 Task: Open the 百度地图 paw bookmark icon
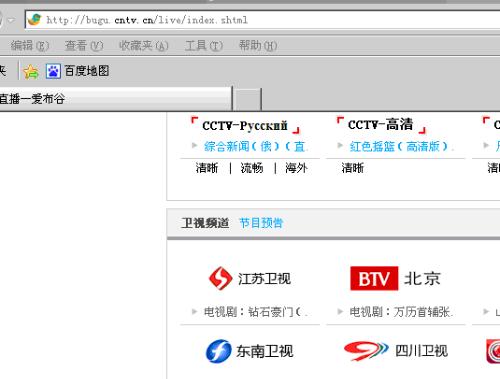click(53, 71)
